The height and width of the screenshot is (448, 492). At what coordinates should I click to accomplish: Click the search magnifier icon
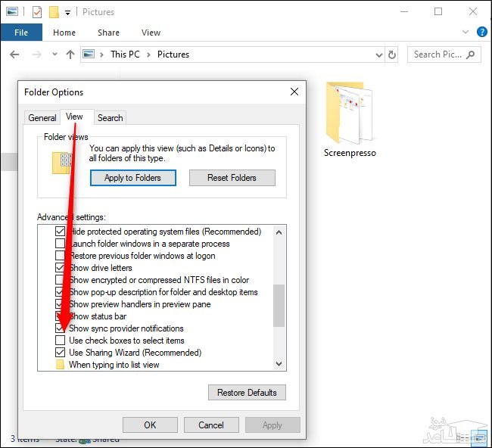click(x=471, y=54)
